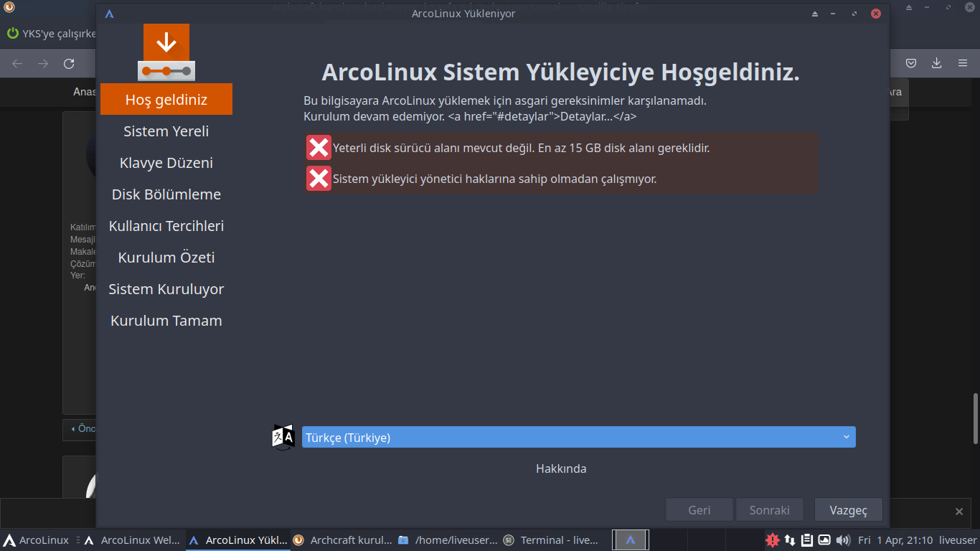Select the ArcoLinux Yükleniyor taskbar entry
980x551 pixels.
click(x=238, y=540)
